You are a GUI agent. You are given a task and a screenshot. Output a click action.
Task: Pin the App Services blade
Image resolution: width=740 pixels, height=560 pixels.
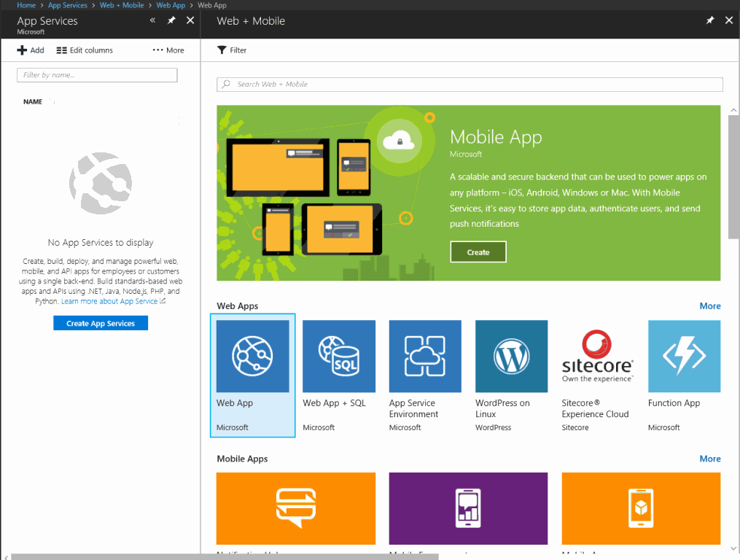(171, 20)
